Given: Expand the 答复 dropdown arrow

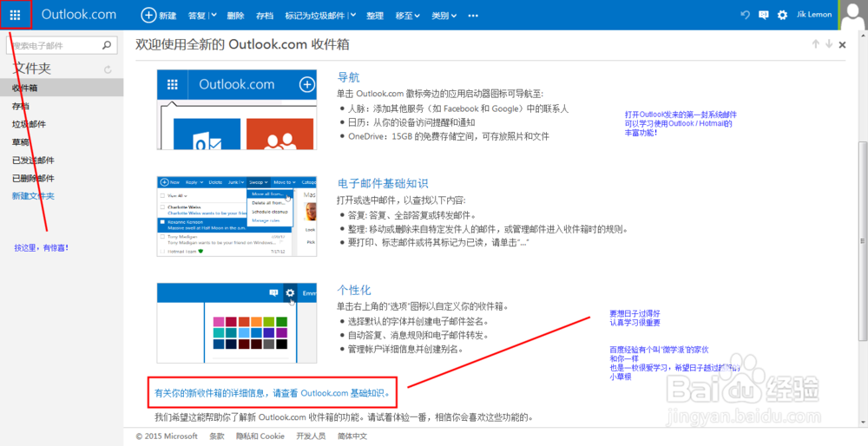Looking at the screenshot, I should pyautogui.click(x=214, y=16).
